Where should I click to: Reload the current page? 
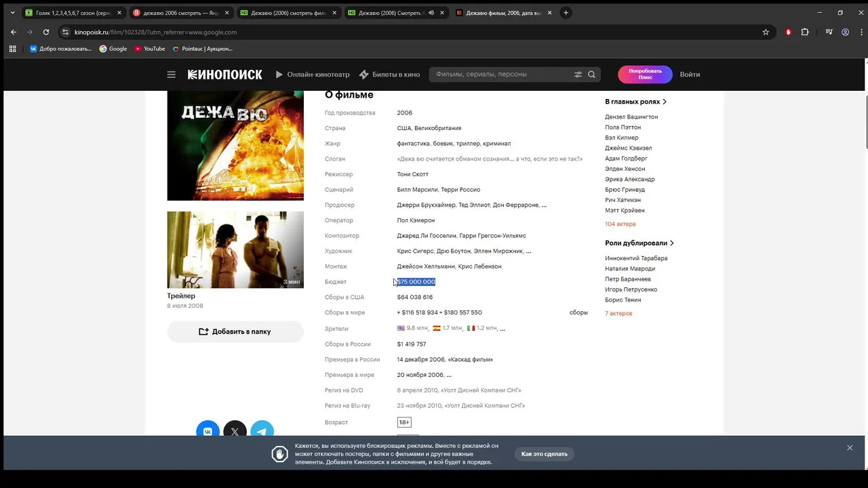46,32
